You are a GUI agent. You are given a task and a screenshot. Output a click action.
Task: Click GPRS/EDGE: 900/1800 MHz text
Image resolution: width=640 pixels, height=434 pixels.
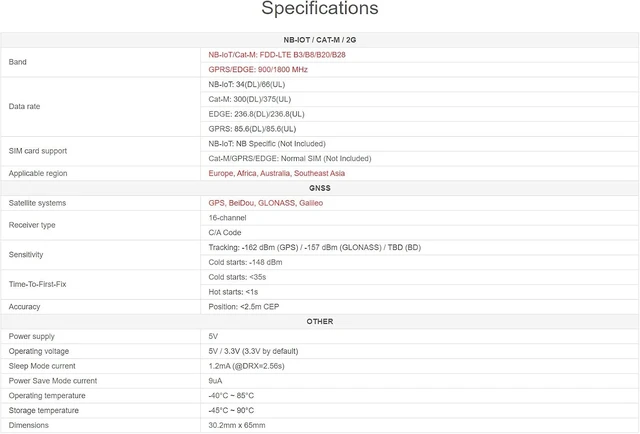click(258, 70)
